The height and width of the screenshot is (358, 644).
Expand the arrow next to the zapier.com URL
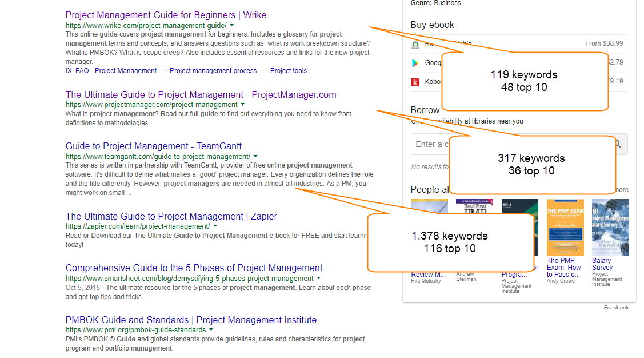pyautogui.click(x=215, y=226)
